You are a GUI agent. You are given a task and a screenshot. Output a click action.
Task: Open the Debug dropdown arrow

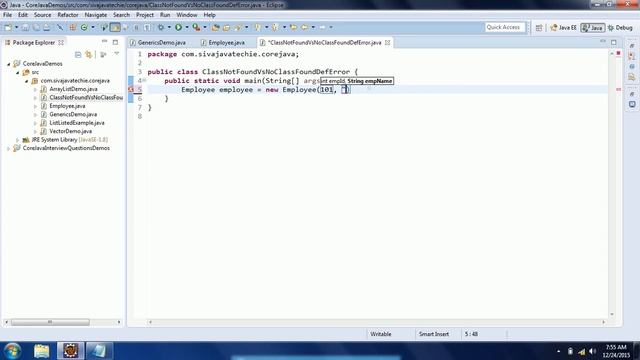[169, 27]
